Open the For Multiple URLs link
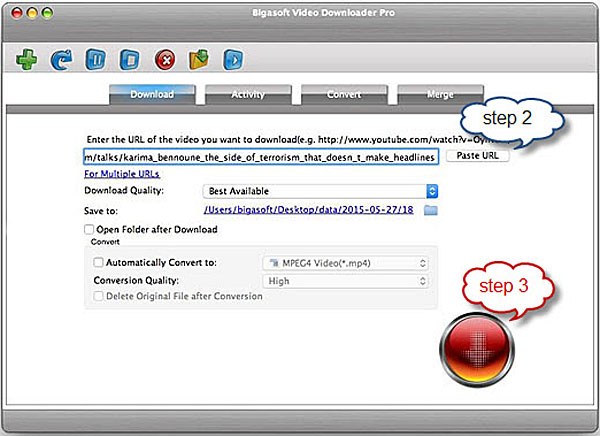 coord(122,174)
